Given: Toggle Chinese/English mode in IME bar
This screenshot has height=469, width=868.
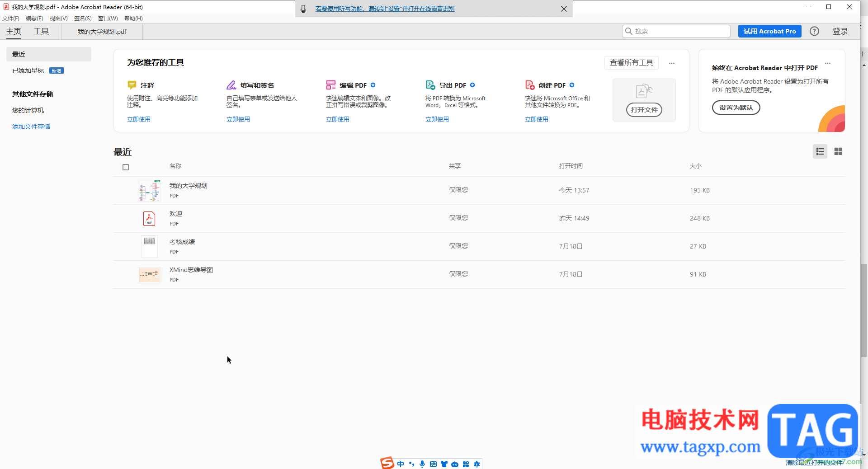Looking at the screenshot, I should [x=401, y=464].
